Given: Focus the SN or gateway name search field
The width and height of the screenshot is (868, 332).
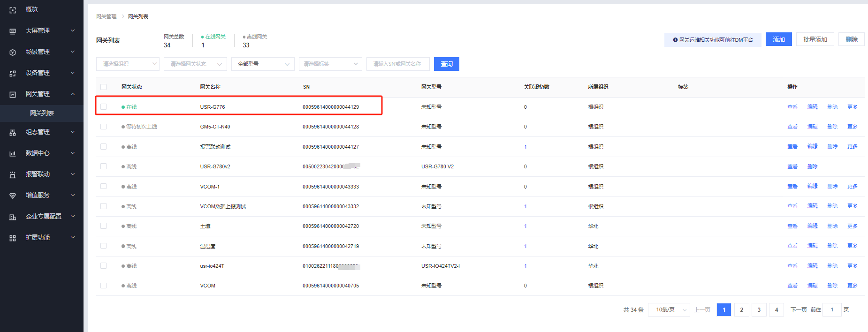Looking at the screenshot, I should (x=398, y=64).
